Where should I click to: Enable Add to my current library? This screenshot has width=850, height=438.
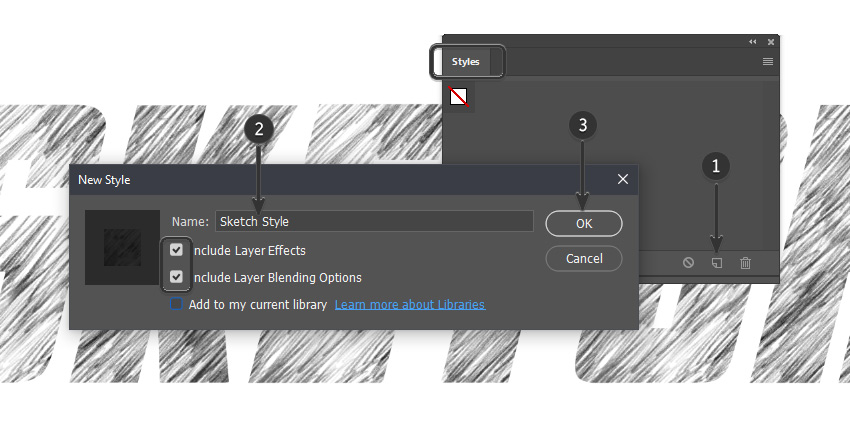click(x=176, y=304)
